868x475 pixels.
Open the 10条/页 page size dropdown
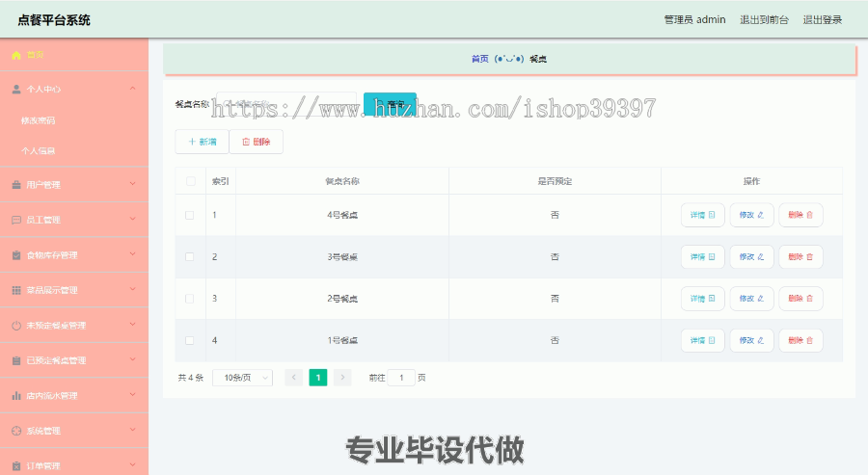242,378
